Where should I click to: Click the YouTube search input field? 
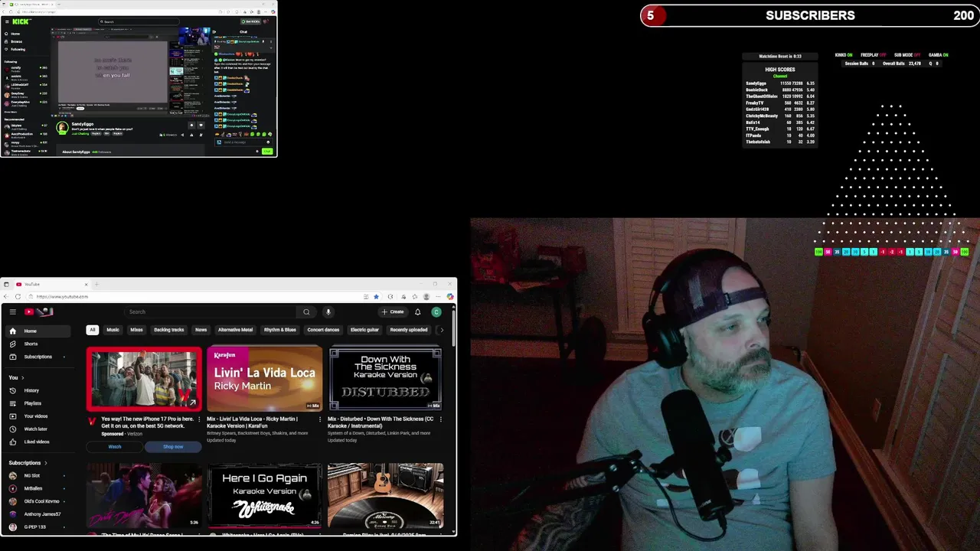click(211, 311)
